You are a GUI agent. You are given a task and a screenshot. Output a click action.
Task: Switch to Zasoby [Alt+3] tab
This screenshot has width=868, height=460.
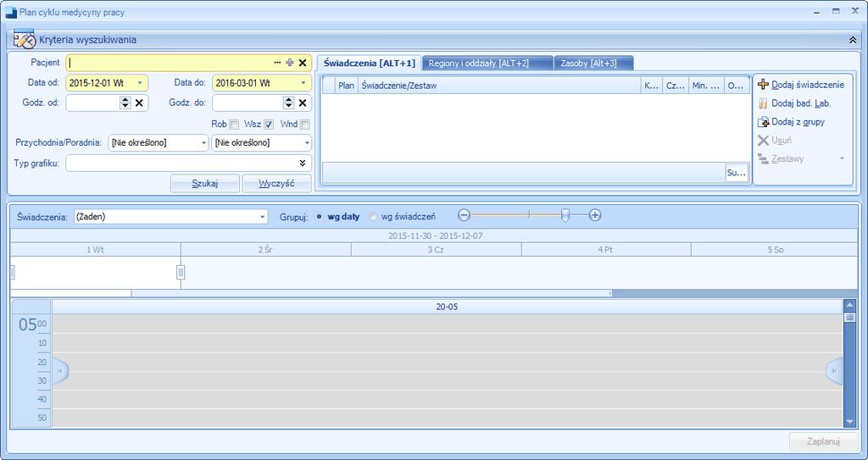pyautogui.click(x=593, y=63)
